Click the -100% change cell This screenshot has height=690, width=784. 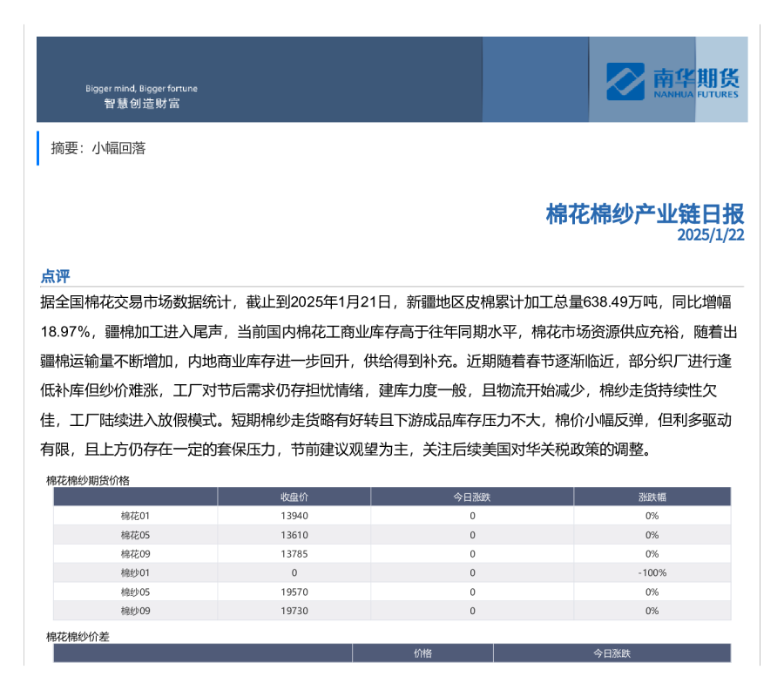(652, 573)
